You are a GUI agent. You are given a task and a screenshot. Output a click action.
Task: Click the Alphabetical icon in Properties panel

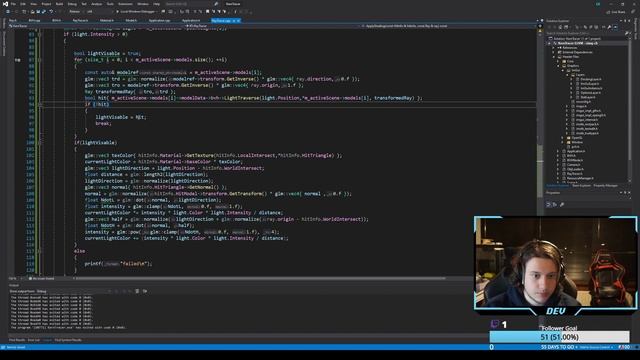pos(555,204)
